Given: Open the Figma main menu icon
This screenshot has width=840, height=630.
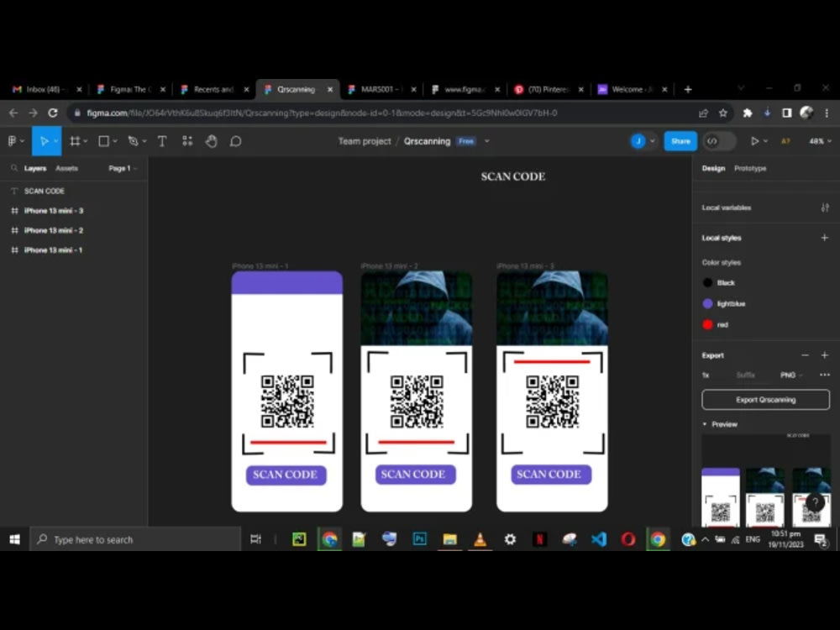Looking at the screenshot, I should pyautogui.click(x=13, y=141).
